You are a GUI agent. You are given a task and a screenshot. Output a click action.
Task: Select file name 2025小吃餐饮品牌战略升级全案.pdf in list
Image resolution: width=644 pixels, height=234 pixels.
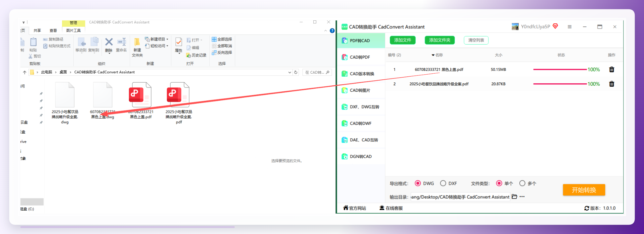pyautogui.click(x=439, y=84)
